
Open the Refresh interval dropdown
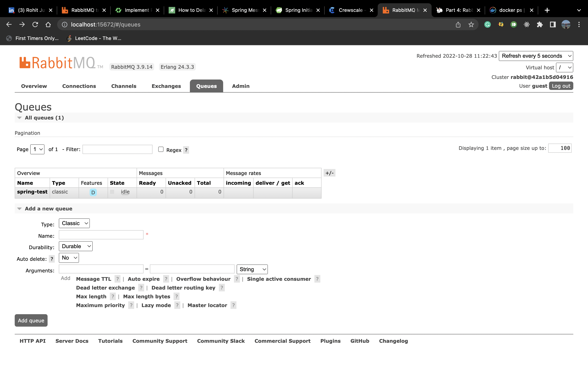(x=536, y=56)
